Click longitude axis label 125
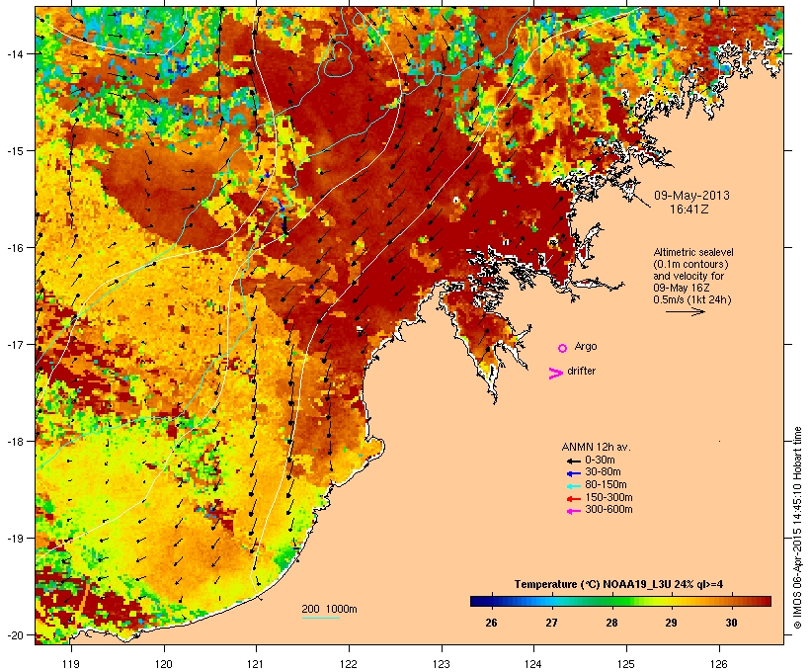810x672 pixels. click(626, 664)
